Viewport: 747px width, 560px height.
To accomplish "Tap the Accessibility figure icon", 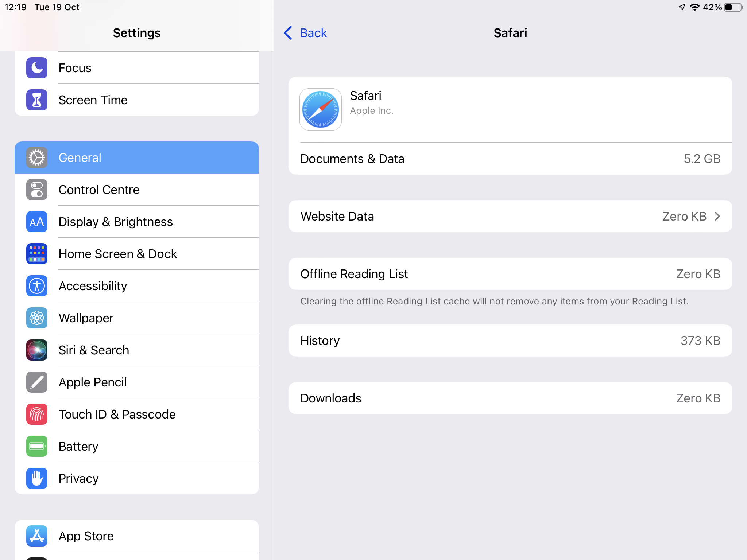I will 37,286.
